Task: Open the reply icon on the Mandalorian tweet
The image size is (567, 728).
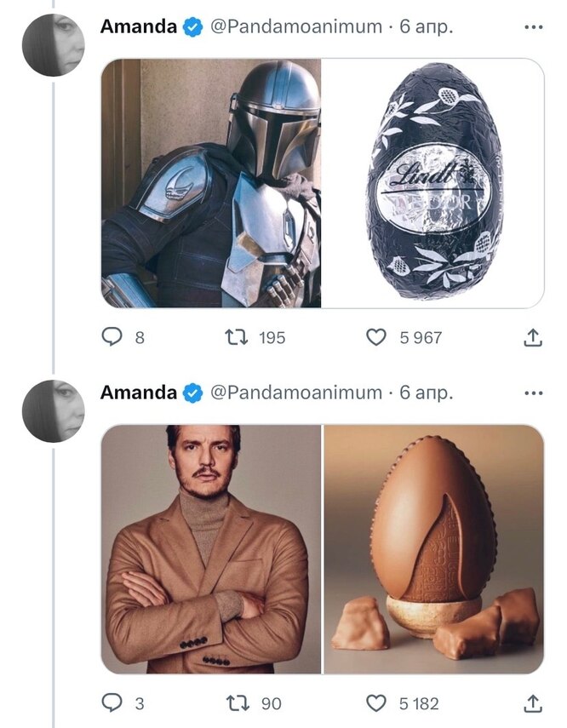Action: [x=112, y=337]
